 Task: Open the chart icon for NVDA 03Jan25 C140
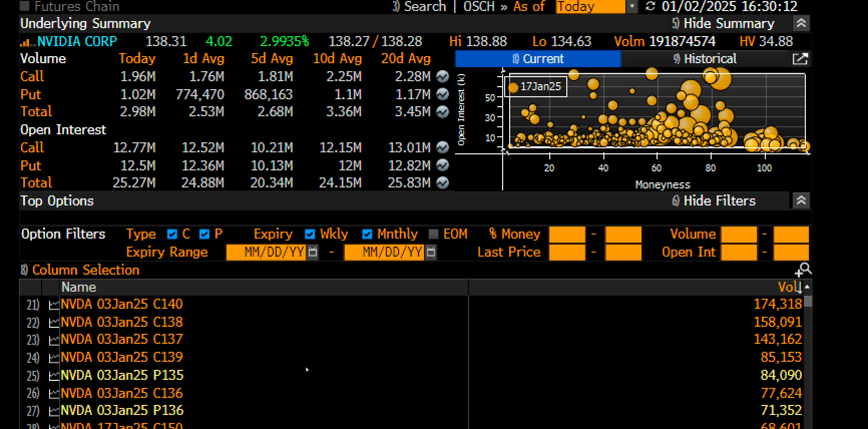54,304
